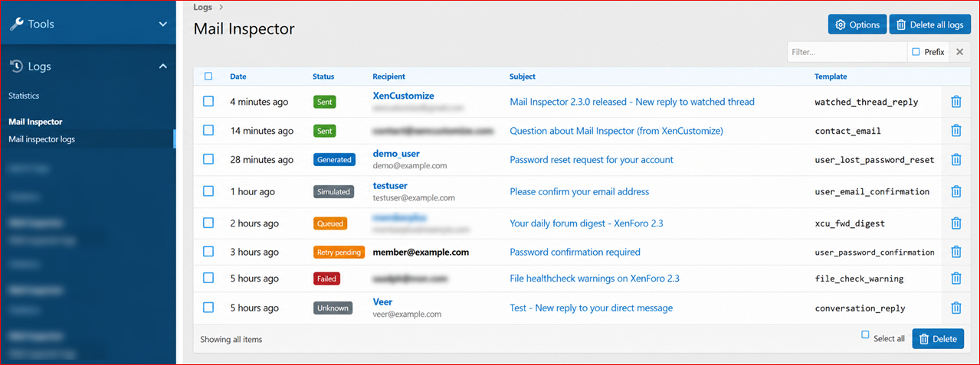Clear the filter with the X icon
The height and width of the screenshot is (365, 980).
tap(959, 52)
